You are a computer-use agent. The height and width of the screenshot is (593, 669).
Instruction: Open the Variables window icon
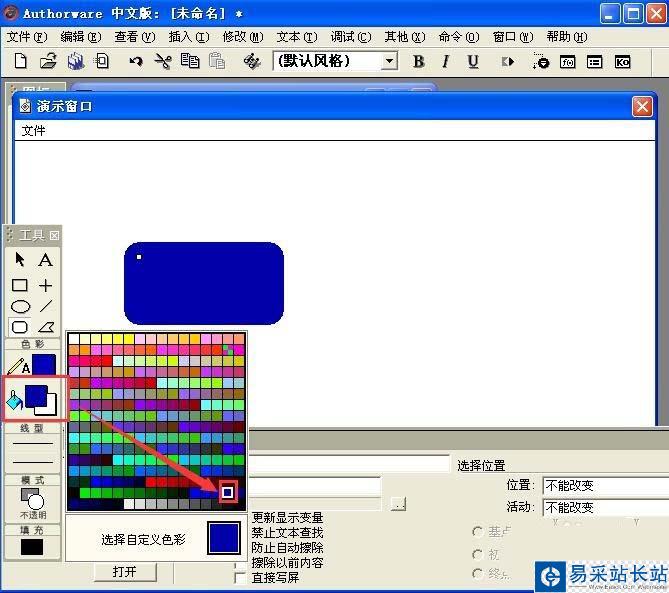(x=594, y=62)
